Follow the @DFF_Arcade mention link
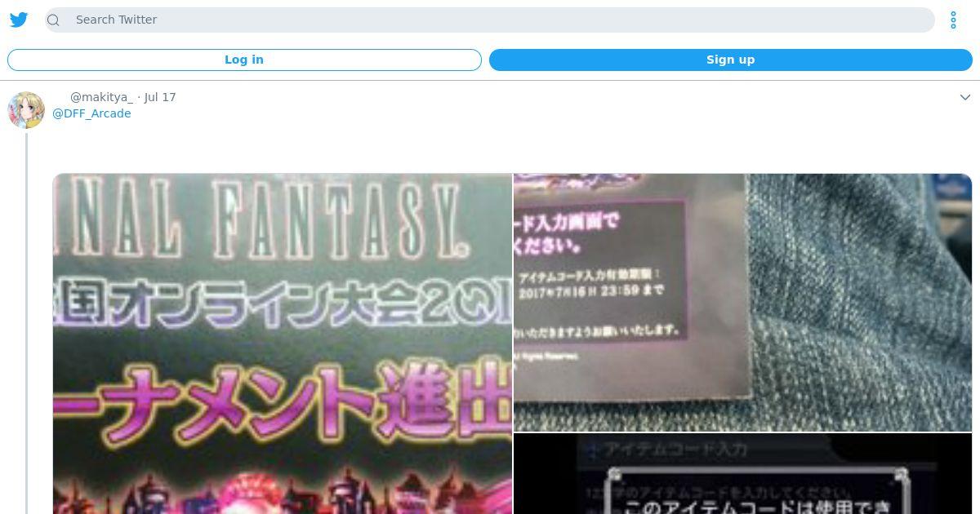 point(91,113)
